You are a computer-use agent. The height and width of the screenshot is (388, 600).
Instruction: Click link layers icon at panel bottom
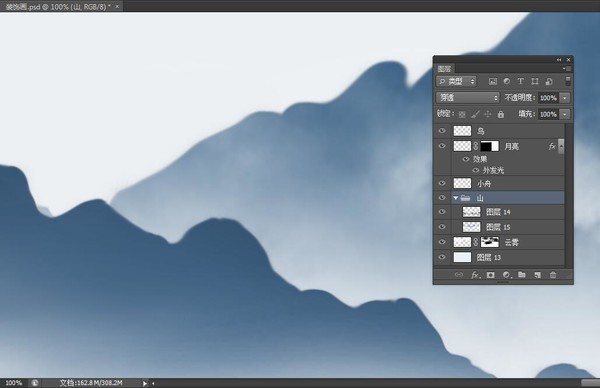point(458,275)
